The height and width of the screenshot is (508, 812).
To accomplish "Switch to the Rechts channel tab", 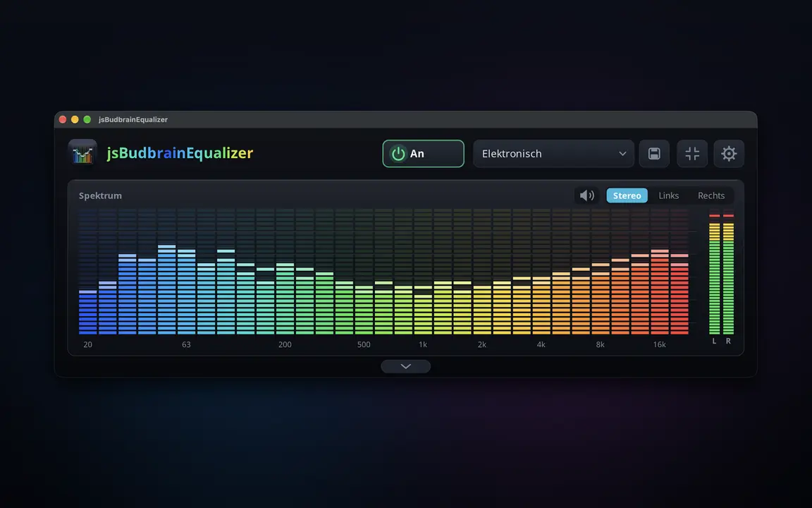I will tap(711, 195).
